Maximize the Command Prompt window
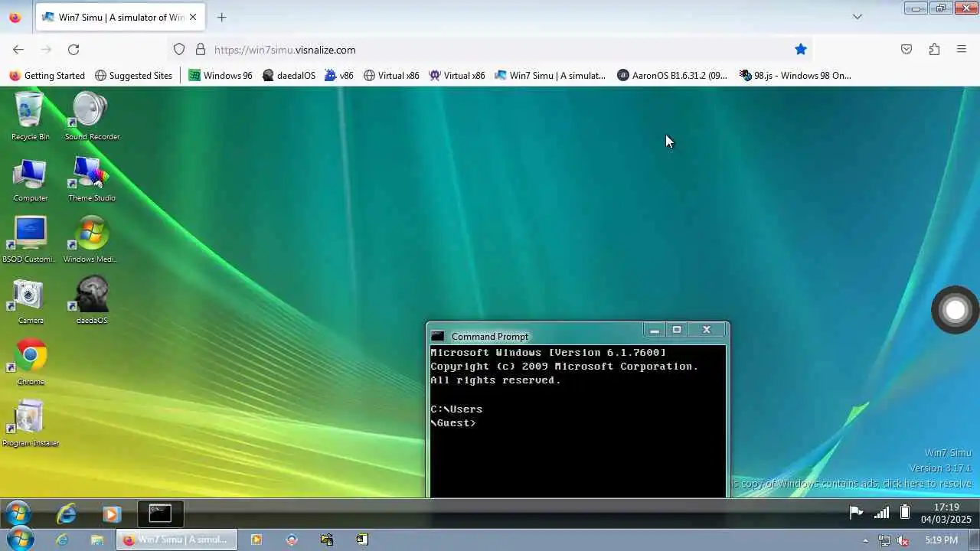Viewport: 980px width, 551px height. coord(677,330)
